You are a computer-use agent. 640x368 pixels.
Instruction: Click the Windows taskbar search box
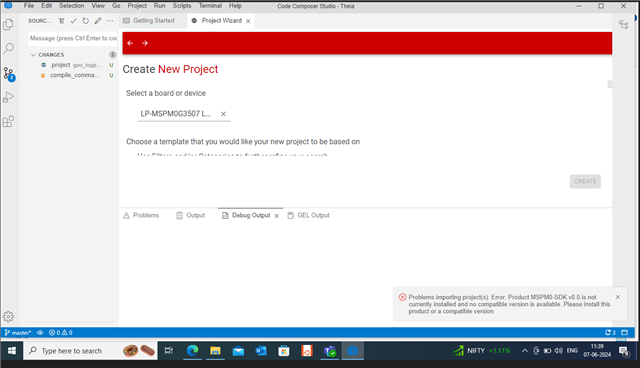pos(90,351)
